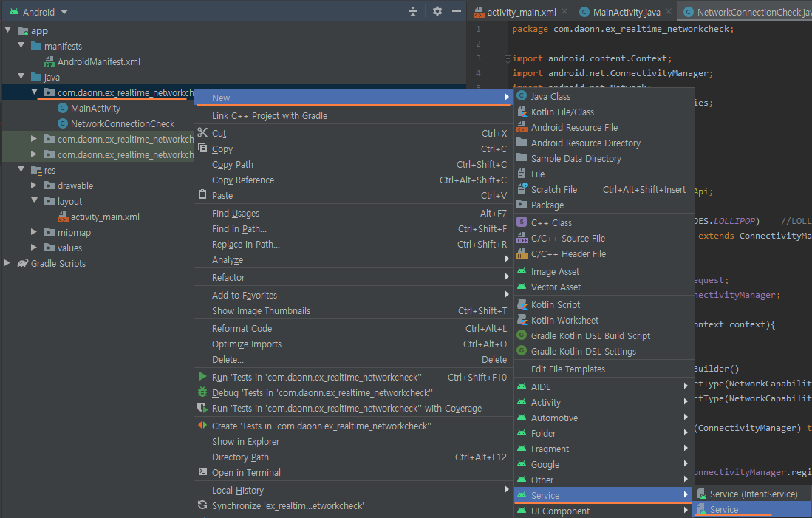Expand the values folder
This screenshot has height=518, width=812.
click(34, 248)
